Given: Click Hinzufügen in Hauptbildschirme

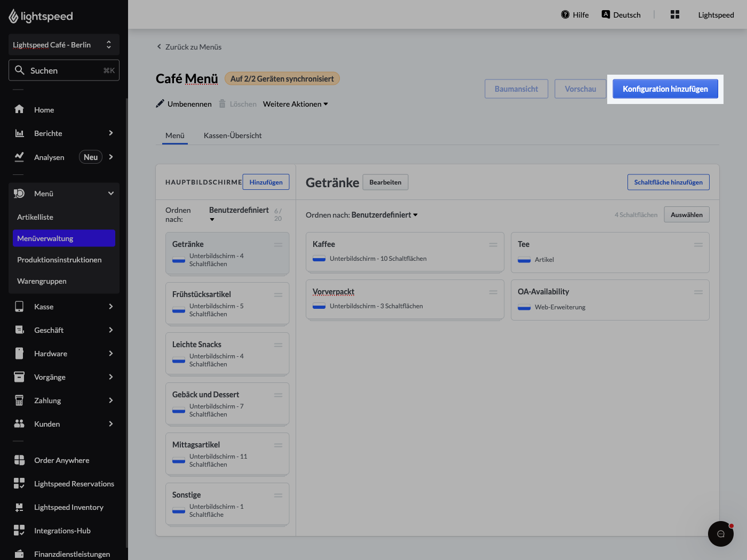Looking at the screenshot, I should [x=266, y=182].
